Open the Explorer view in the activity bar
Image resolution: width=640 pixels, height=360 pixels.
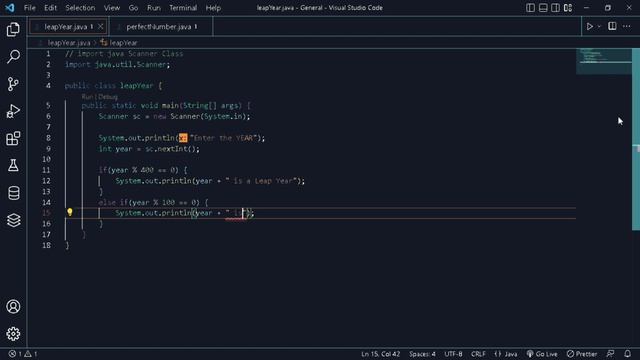click(x=13, y=29)
